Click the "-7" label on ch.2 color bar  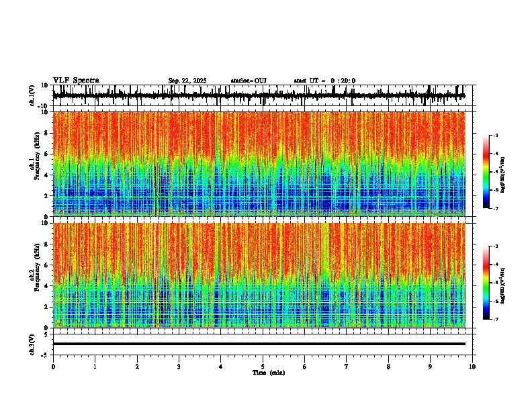tap(496, 319)
